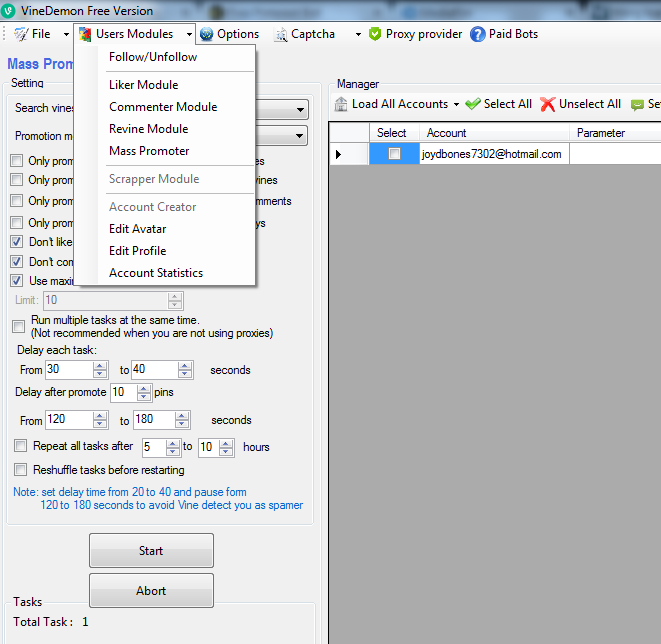Image resolution: width=661 pixels, height=644 pixels.
Task: Click the Paid Bots question mark icon
Action: (x=478, y=34)
